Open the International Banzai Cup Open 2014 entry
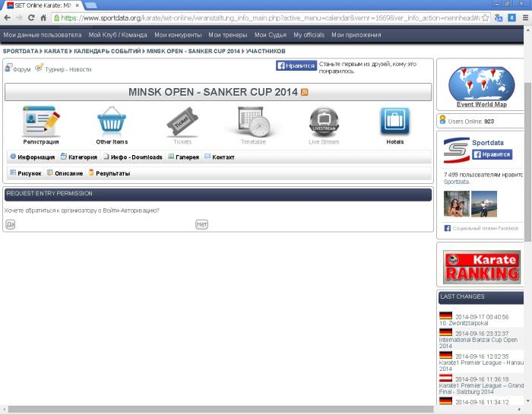The width and height of the screenshot is (532, 415). tap(478, 343)
